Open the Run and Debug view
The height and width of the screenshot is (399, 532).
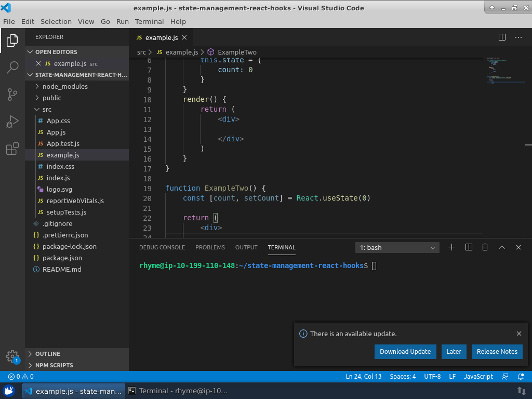point(12,122)
